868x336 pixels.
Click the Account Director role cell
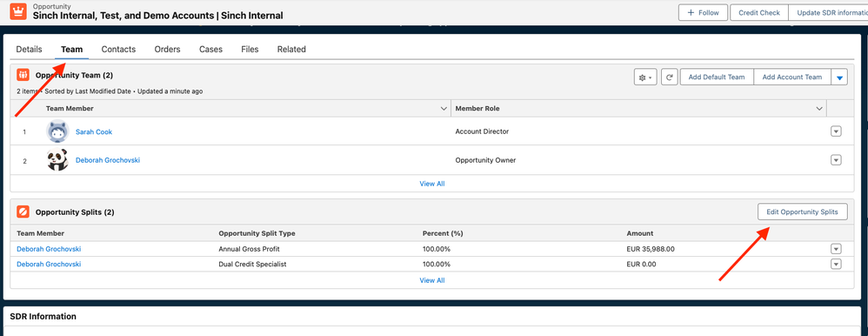tap(482, 132)
